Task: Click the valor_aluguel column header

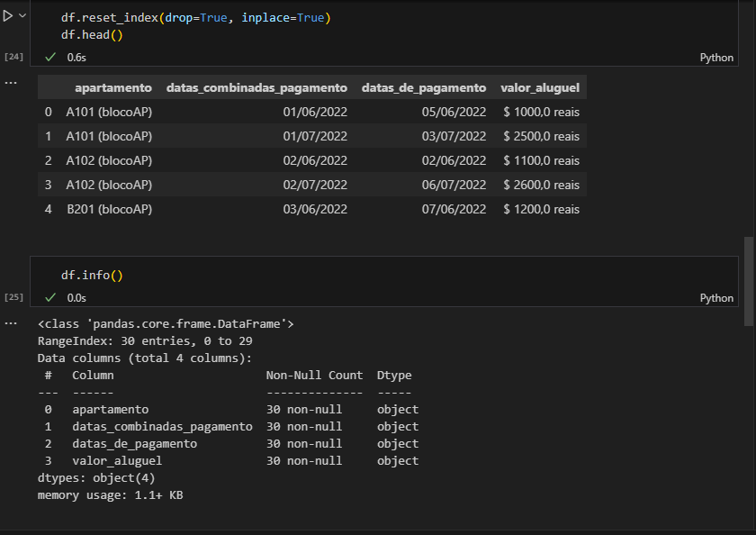Action: pos(540,87)
